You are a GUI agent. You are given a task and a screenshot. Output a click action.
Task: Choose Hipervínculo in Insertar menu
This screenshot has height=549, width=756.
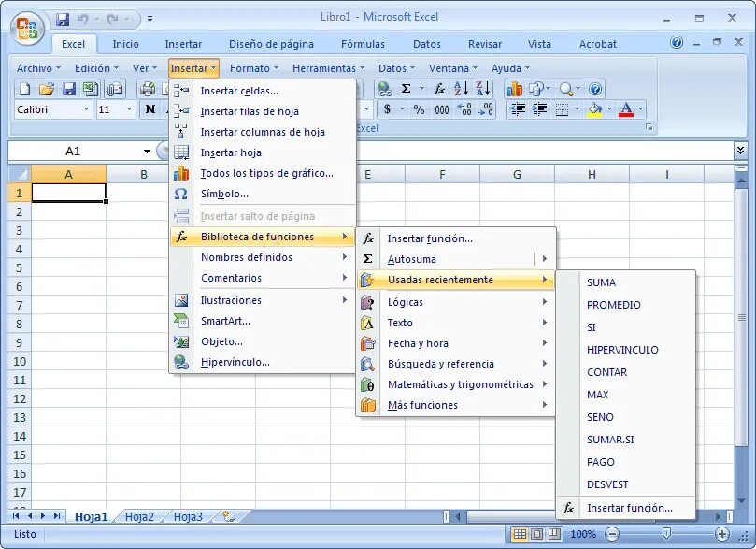263,362
